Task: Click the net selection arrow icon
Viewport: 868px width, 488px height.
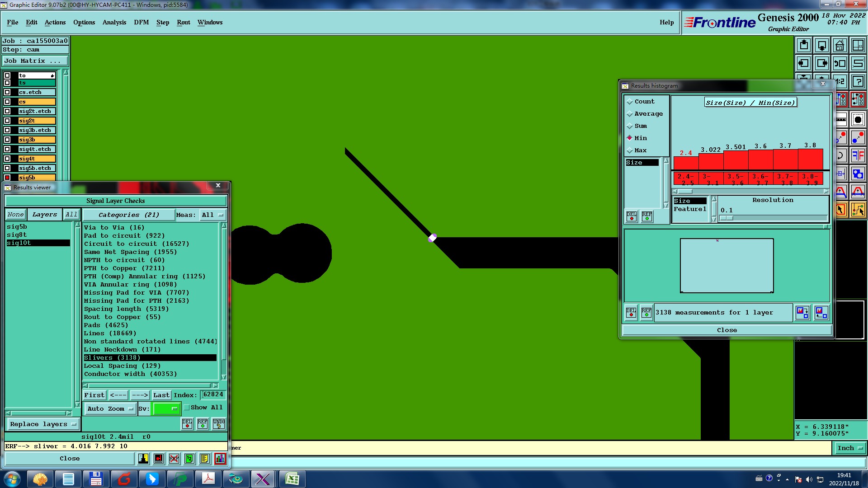Action: point(858,210)
